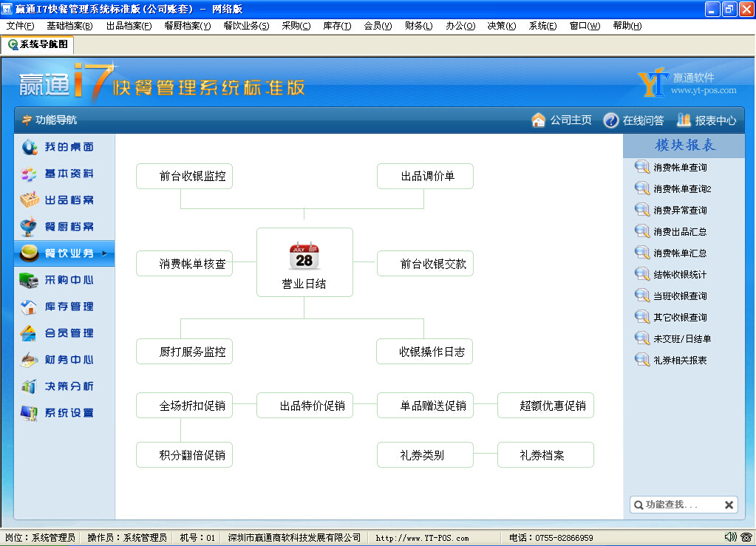
Task: Click 财务中心 icon in sidebar
Action: (30, 360)
